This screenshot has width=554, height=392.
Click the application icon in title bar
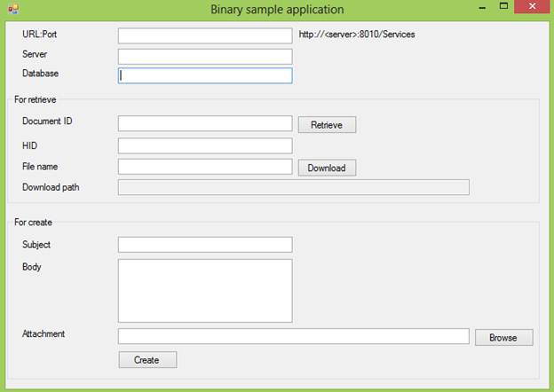[13, 9]
